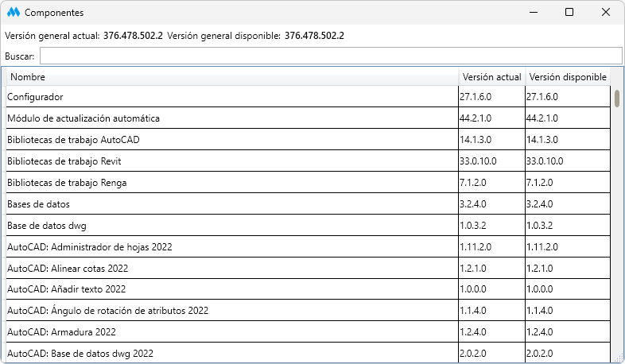Click into the Buscar search field
625x364 pixels.
point(330,56)
